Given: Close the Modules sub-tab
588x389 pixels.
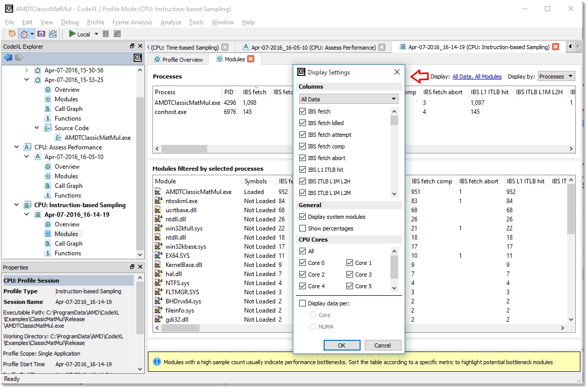Looking at the screenshot, I should [x=251, y=59].
